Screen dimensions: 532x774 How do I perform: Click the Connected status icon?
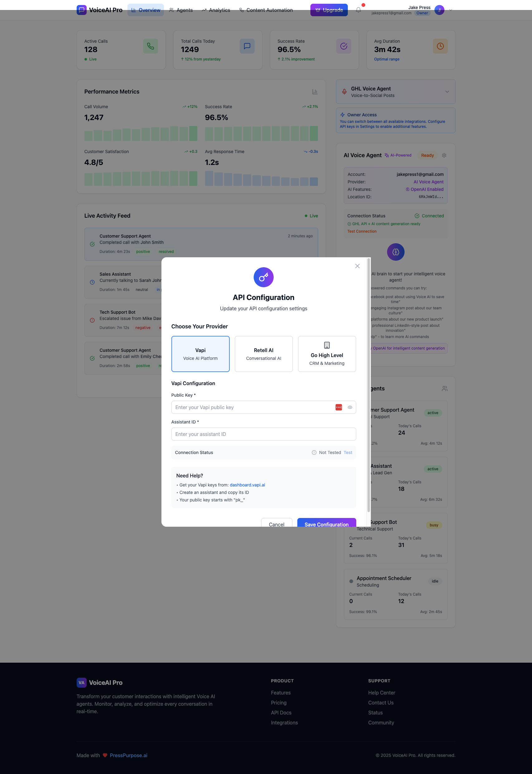417,216
